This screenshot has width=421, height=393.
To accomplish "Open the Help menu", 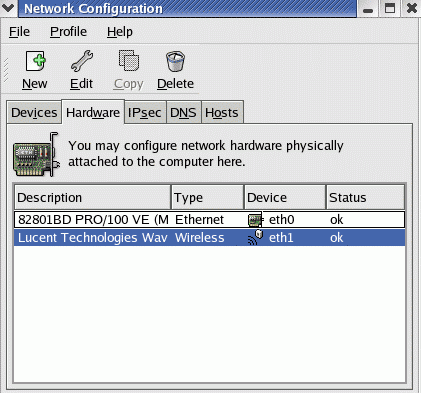I will coord(120,32).
